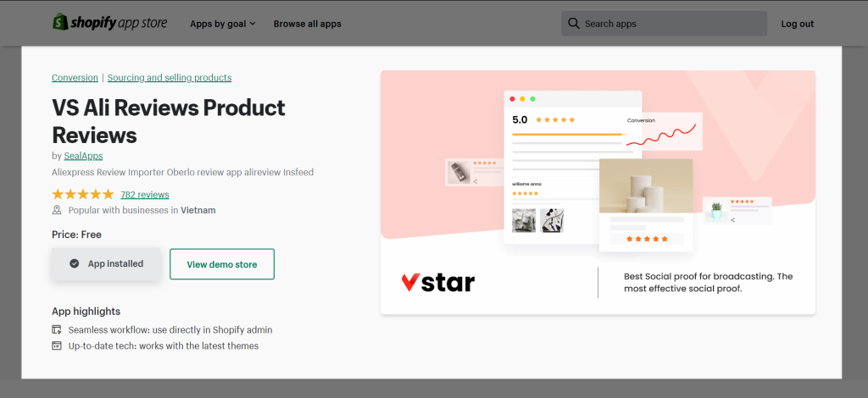Click the Up-to-date tech highlight icon
The height and width of the screenshot is (398, 868).
click(57, 346)
